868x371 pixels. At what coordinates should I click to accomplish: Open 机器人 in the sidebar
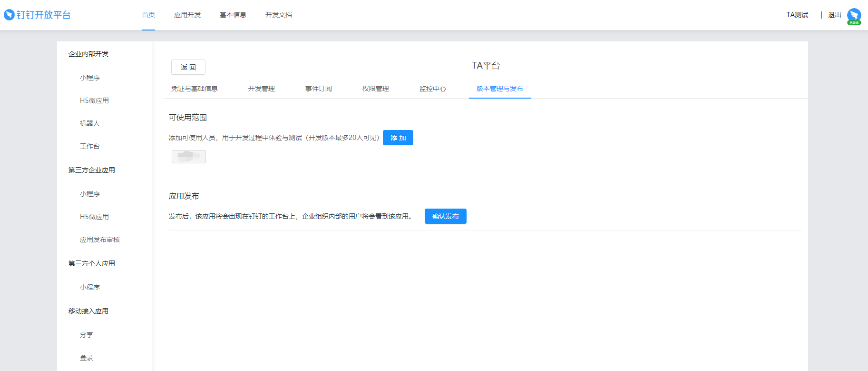click(90, 123)
